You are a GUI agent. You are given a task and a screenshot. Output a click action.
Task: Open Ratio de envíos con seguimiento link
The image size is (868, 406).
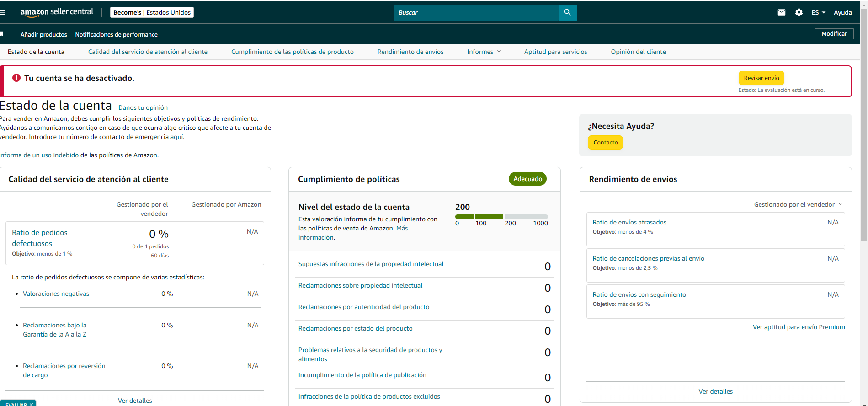point(639,294)
